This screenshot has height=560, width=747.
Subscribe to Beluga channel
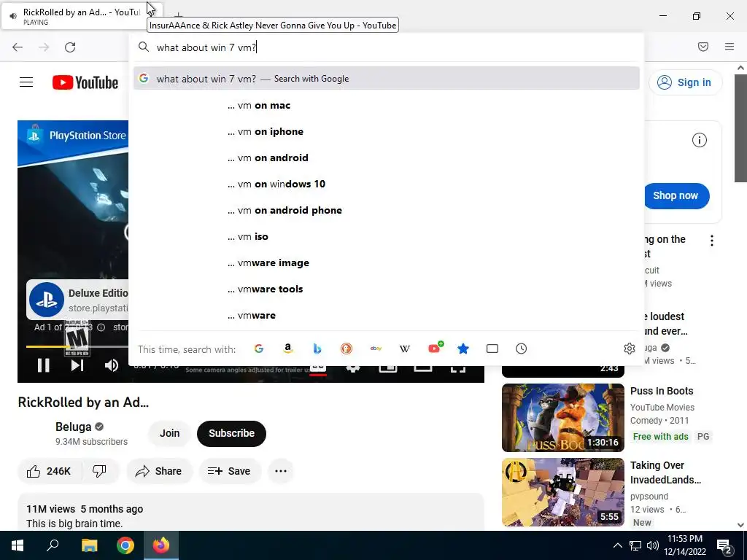(231, 433)
